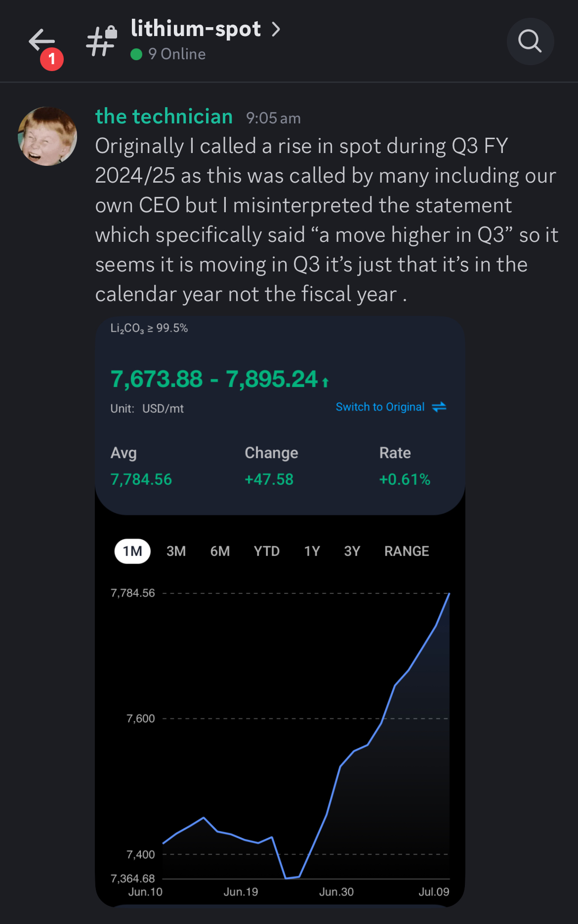Tap the locked channel hash icon

click(101, 41)
